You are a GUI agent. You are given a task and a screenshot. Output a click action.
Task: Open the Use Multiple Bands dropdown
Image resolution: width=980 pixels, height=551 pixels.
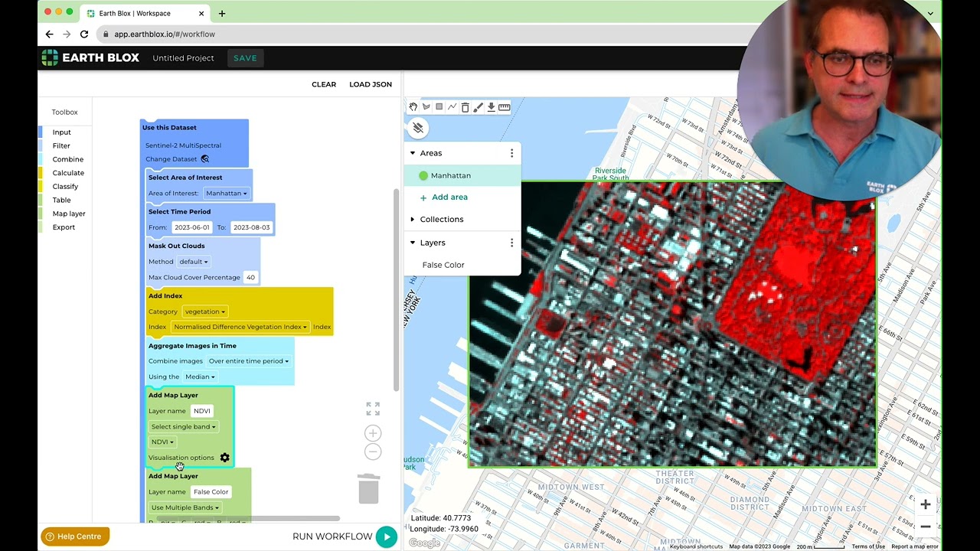[185, 507]
